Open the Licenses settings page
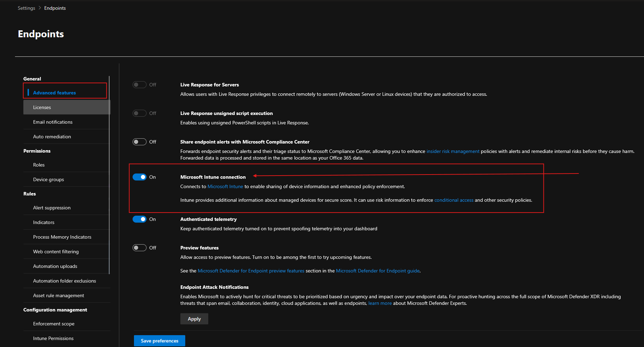 (42, 107)
